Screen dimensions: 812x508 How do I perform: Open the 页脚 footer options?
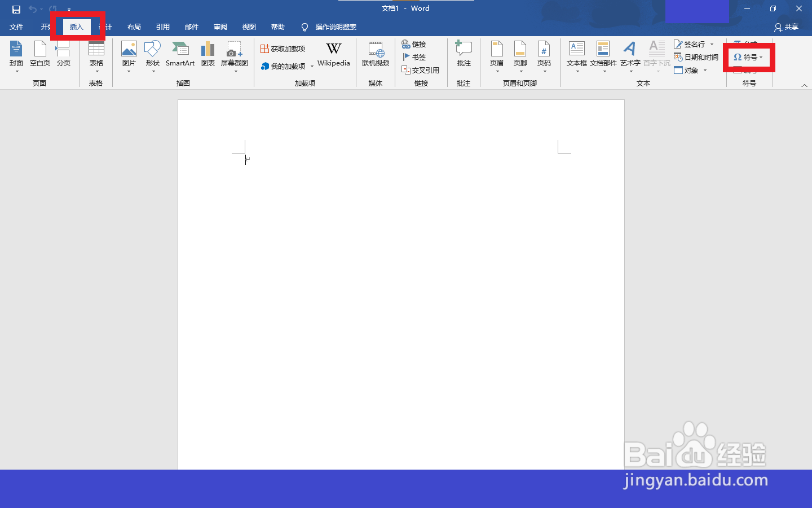(x=520, y=56)
